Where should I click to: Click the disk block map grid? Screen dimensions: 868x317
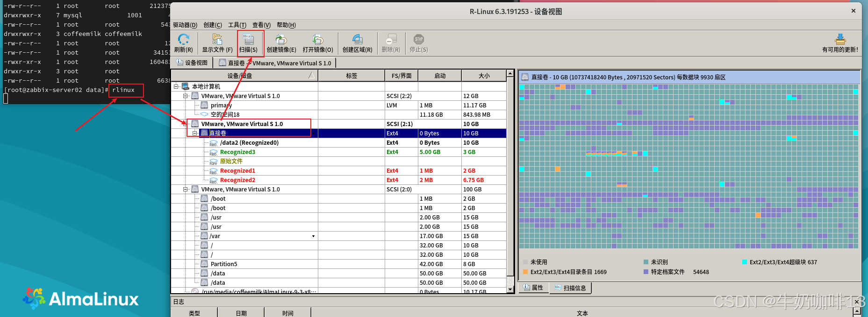[x=689, y=166]
